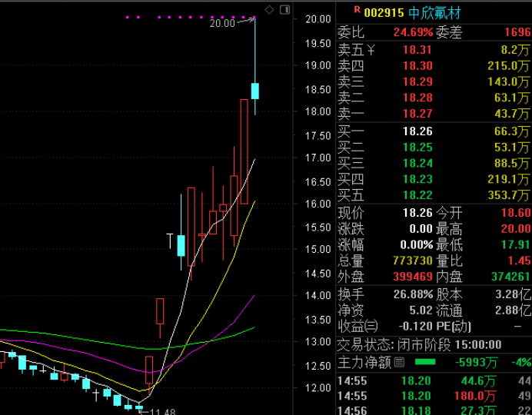
Task: Select the 买二 price 18.25
Action: [417, 147]
